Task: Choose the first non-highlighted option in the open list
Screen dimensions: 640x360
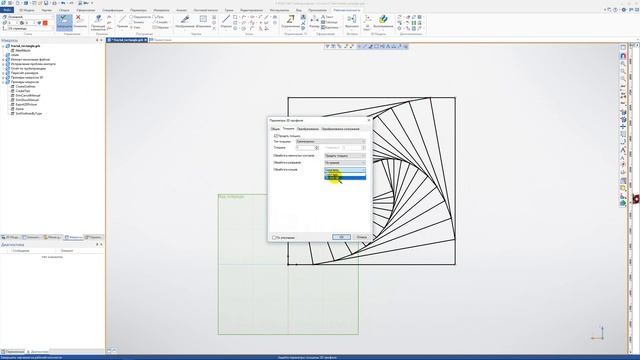Action: pyautogui.click(x=345, y=173)
